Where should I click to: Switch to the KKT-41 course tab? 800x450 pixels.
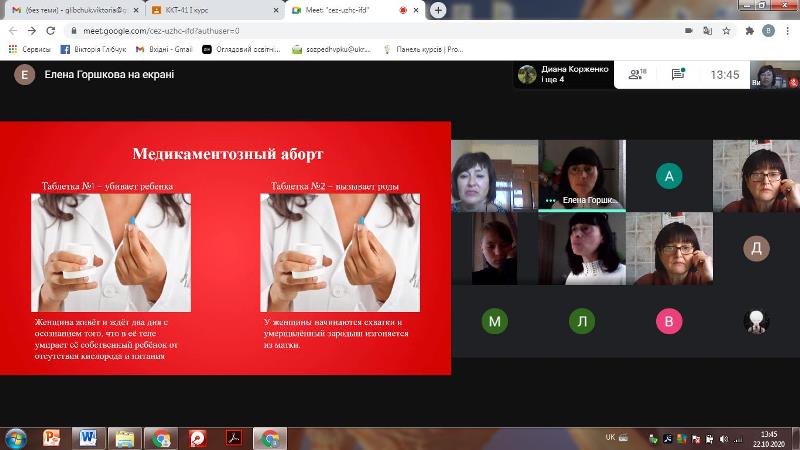[215, 10]
